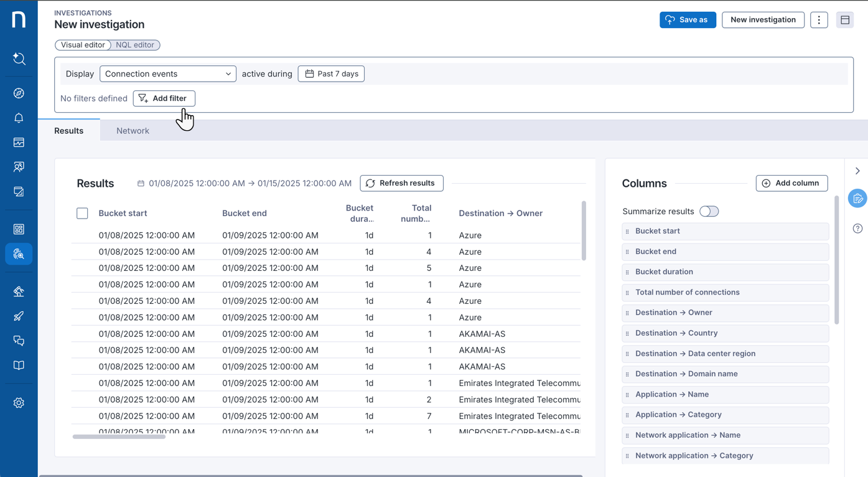The image size is (868, 477).
Task: Select the rocket icon in sidebar
Action: point(19,316)
